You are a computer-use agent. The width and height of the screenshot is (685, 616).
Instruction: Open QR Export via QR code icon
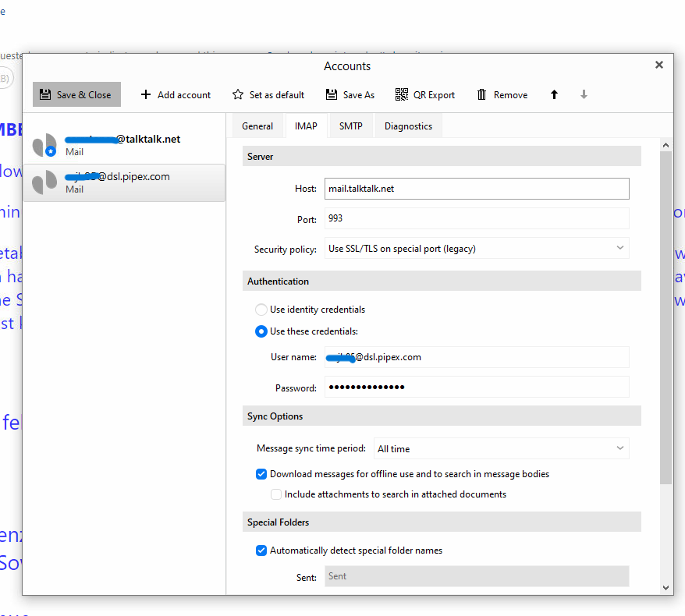coord(402,95)
